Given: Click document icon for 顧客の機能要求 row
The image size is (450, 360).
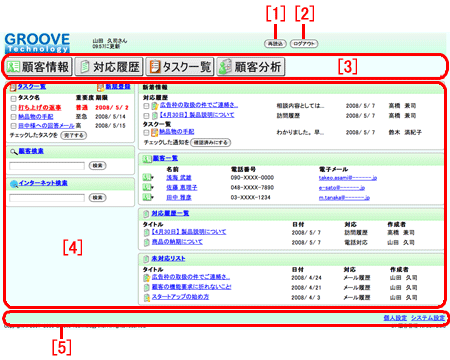Looking at the screenshot, I should [x=146, y=287].
